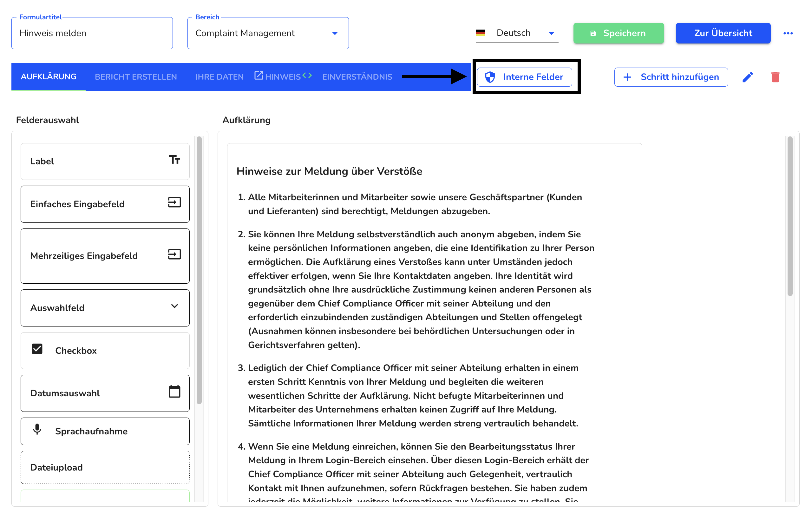Click the plus icon on Schritt hinzufügen
The height and width of the screenshot is (521, 812).
click(x=627, y=77)
